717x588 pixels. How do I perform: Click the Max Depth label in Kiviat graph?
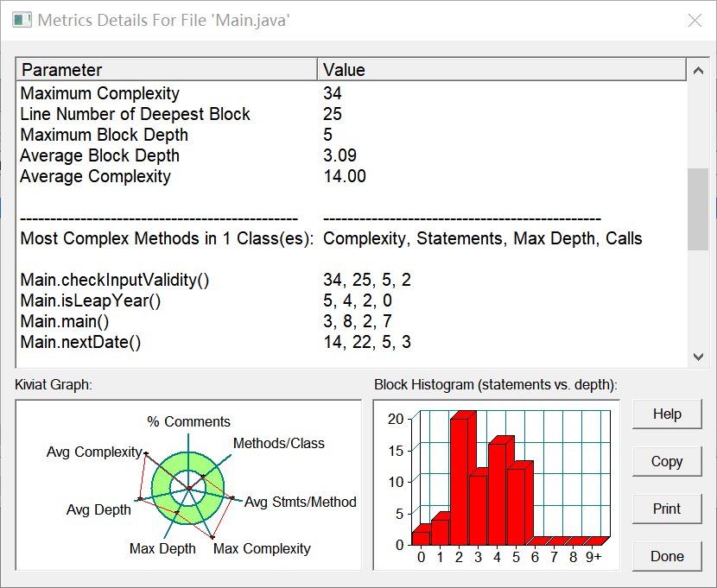click(162, 548)
